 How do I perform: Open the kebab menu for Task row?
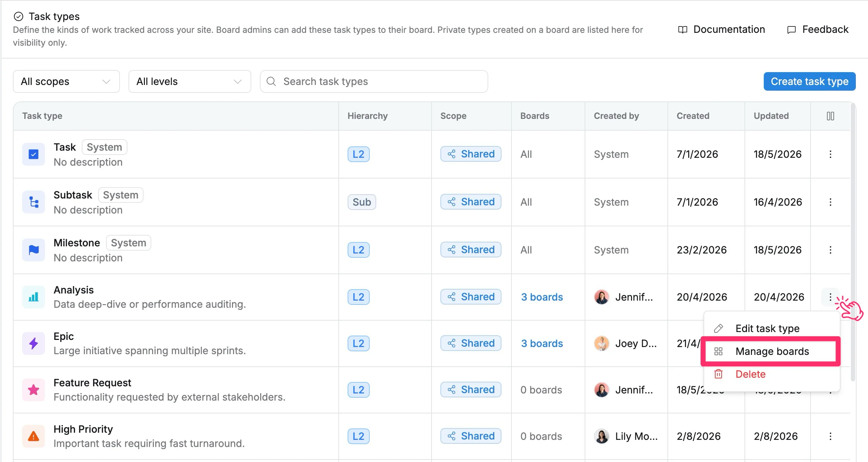pos(831,154)
